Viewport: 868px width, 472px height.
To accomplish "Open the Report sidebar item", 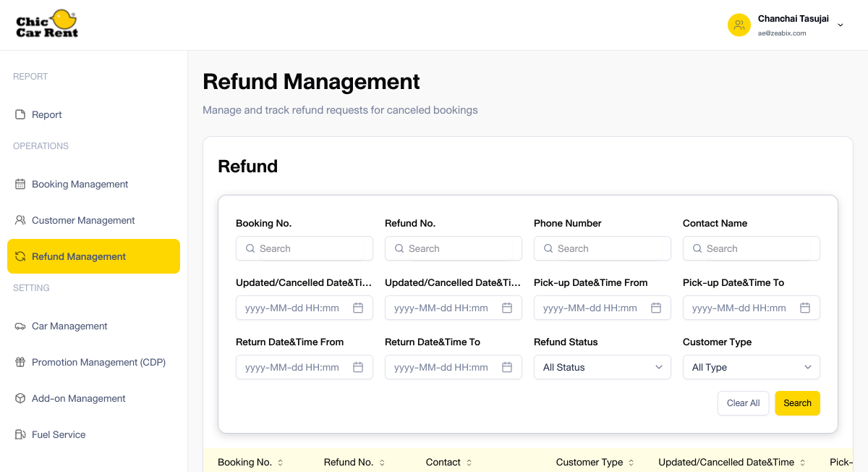I will click(x=93, y=114).
